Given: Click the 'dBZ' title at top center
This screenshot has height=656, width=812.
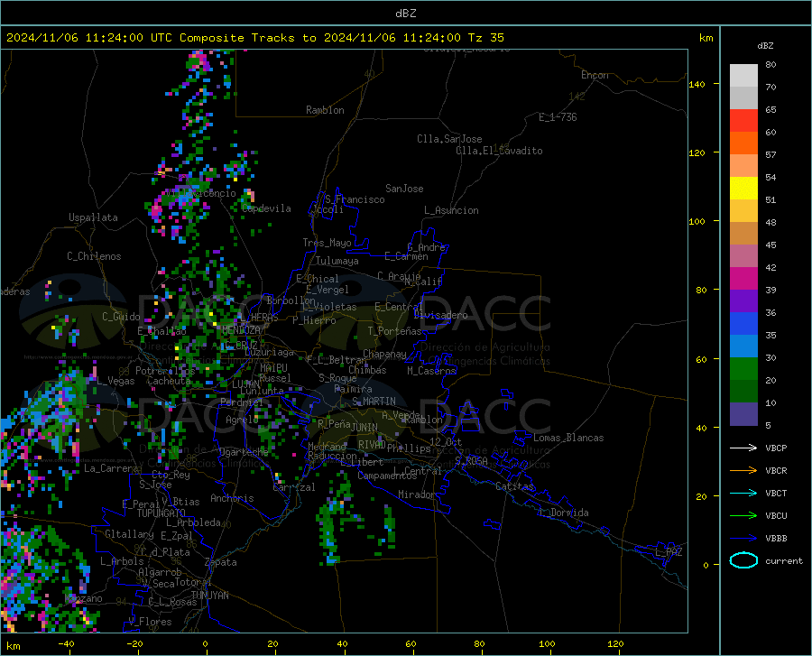Looking at the screenshot, I should click(x=405, y=14).
